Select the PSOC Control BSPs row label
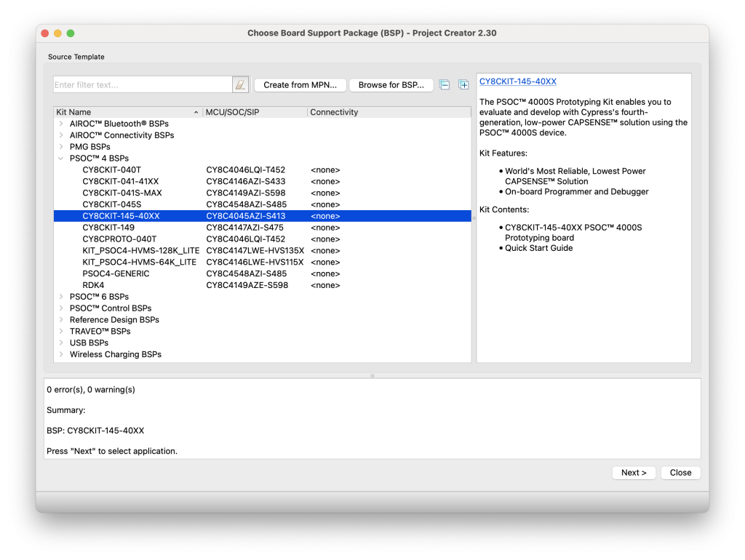Viewport: 745px width, 560px height. (x=111, y=308)
